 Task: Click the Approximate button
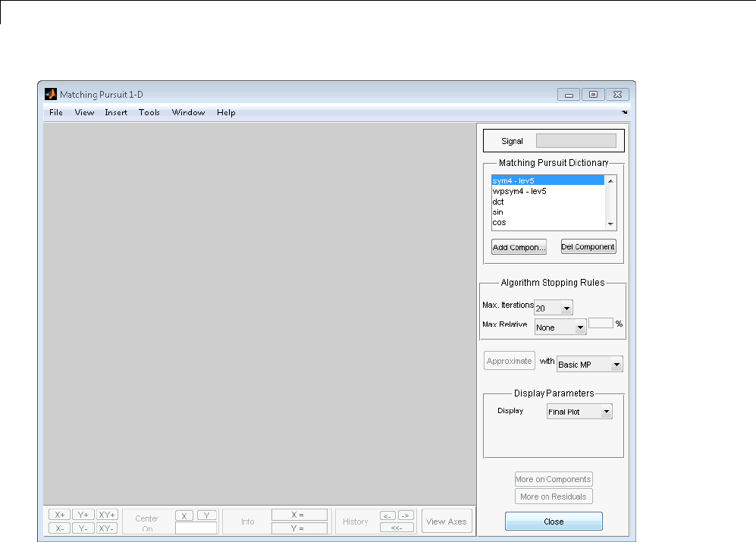(509, 361)
